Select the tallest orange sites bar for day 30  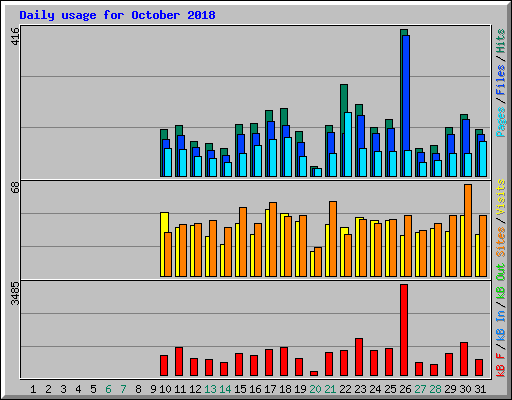point(468,231)
